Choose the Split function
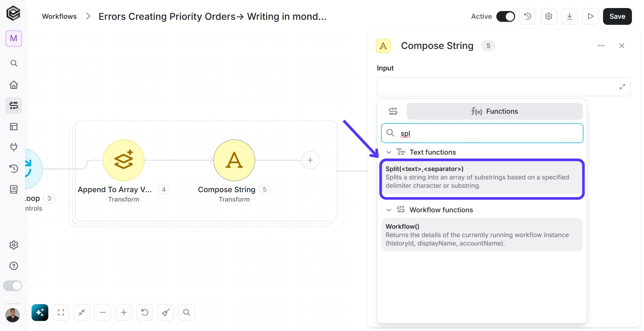Screen dimensions: 644x331 [482, 177]
